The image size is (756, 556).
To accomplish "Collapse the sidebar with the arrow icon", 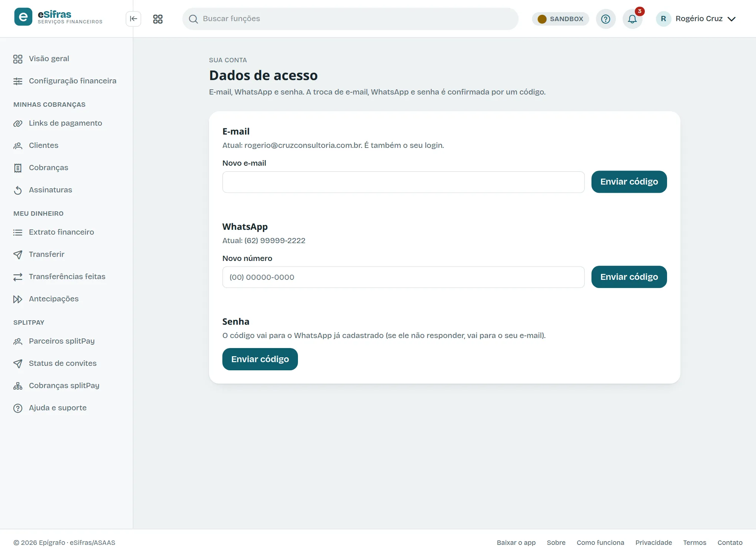I will coord(133,19).
